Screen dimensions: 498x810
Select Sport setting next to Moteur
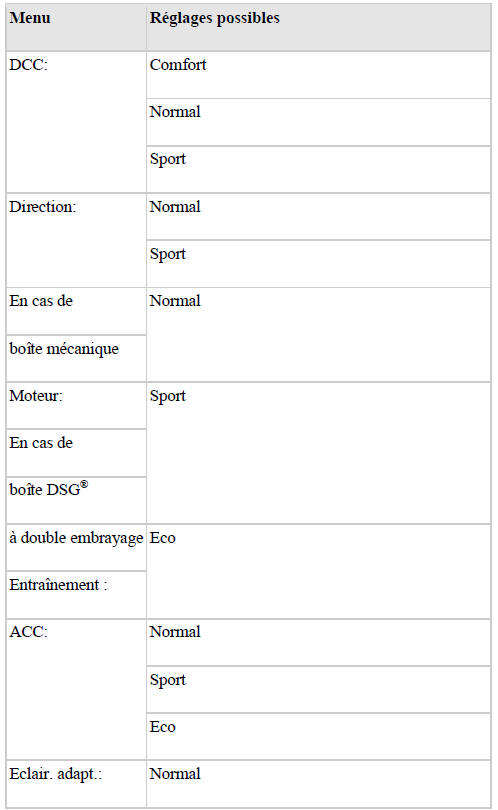[318, 453]
